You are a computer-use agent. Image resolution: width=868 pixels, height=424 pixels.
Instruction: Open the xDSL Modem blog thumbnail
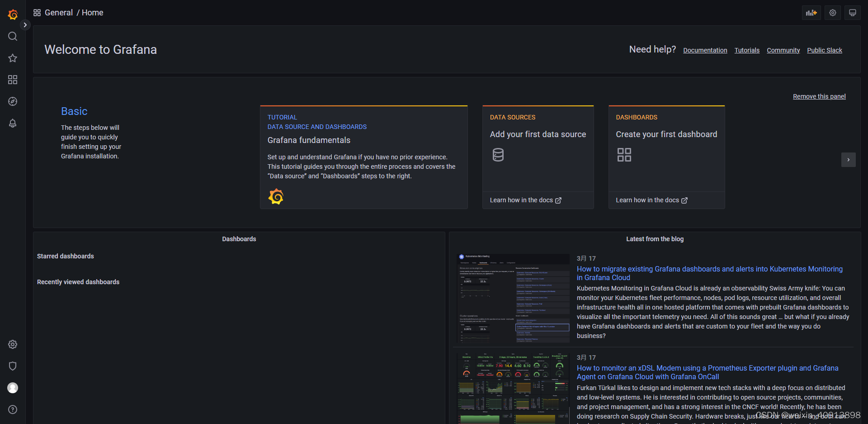(x=513, y=388)
